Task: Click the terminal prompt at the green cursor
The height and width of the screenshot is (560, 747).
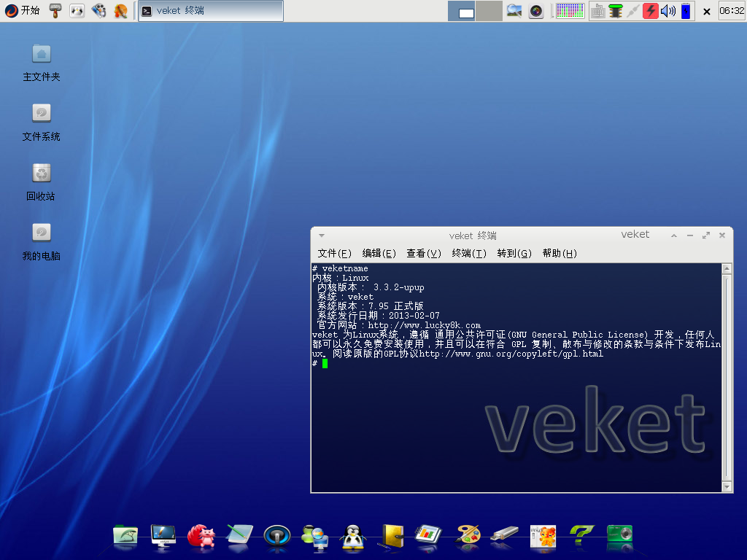Action: (325, 363)
